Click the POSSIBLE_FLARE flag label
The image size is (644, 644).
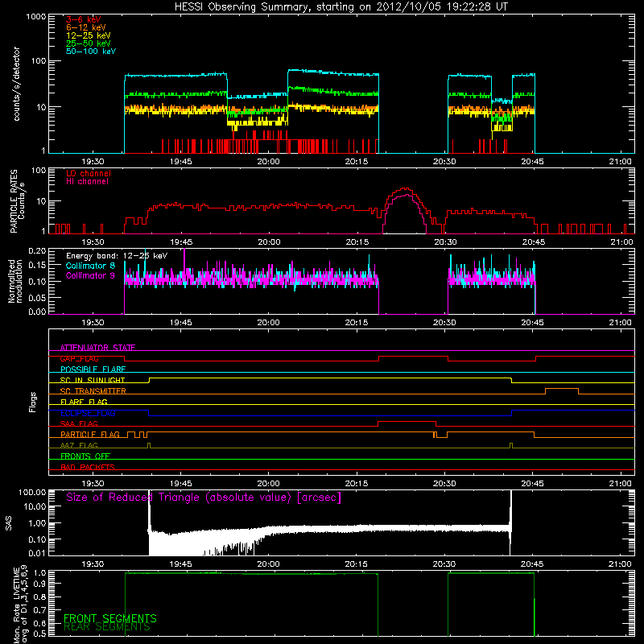pos(93,369)
